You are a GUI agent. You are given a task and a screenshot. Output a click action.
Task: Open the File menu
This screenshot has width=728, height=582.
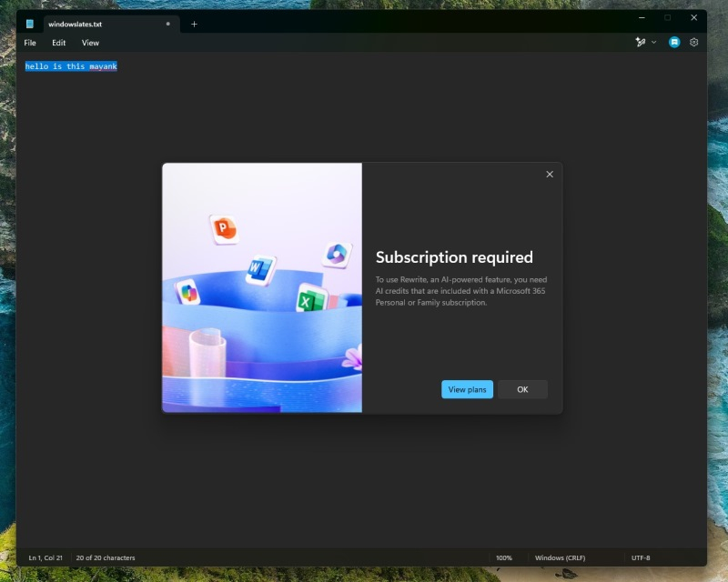tap(30, 43)
